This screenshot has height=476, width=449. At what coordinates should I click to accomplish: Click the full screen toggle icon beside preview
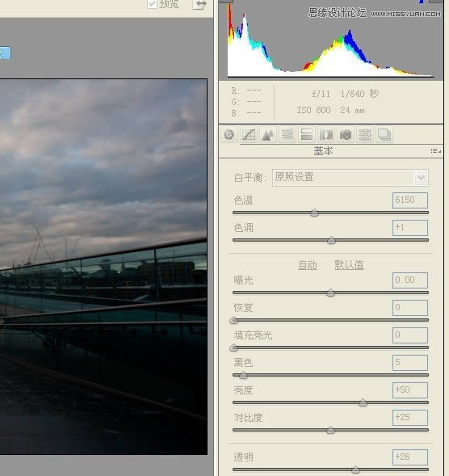coord(200,4)
